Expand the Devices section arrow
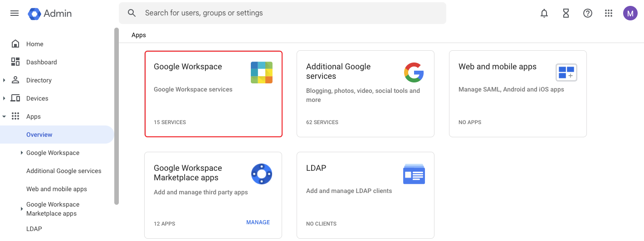Viewport: 644px width, 241px height. coord(5,98)
